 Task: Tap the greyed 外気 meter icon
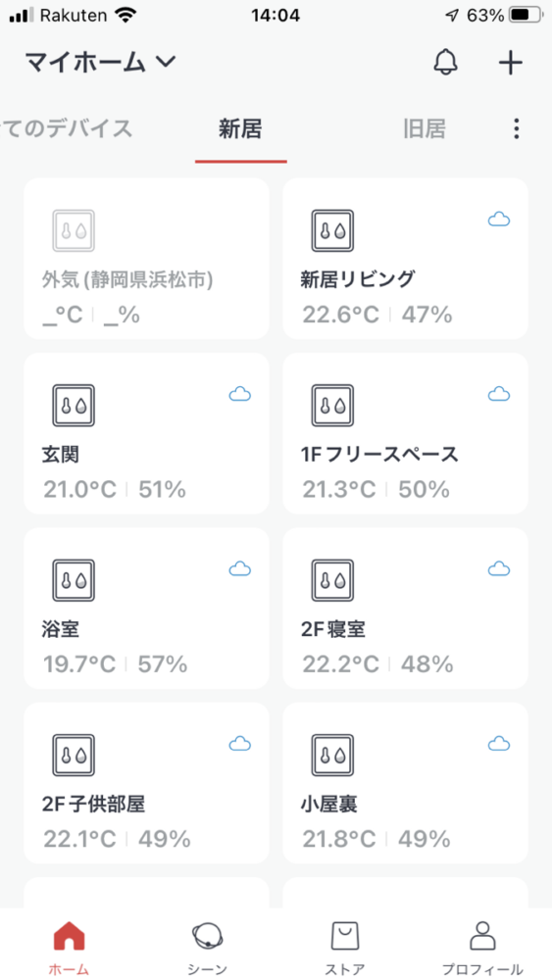[74, 230]
